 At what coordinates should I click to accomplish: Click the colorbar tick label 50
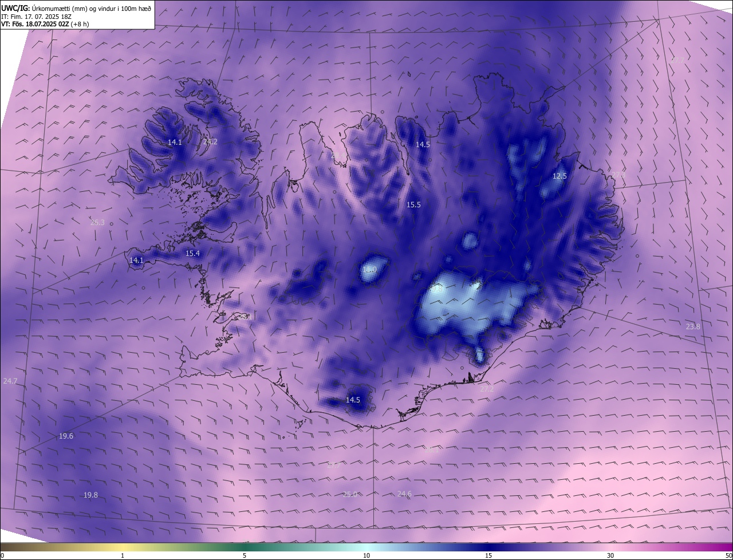point(728,555)
